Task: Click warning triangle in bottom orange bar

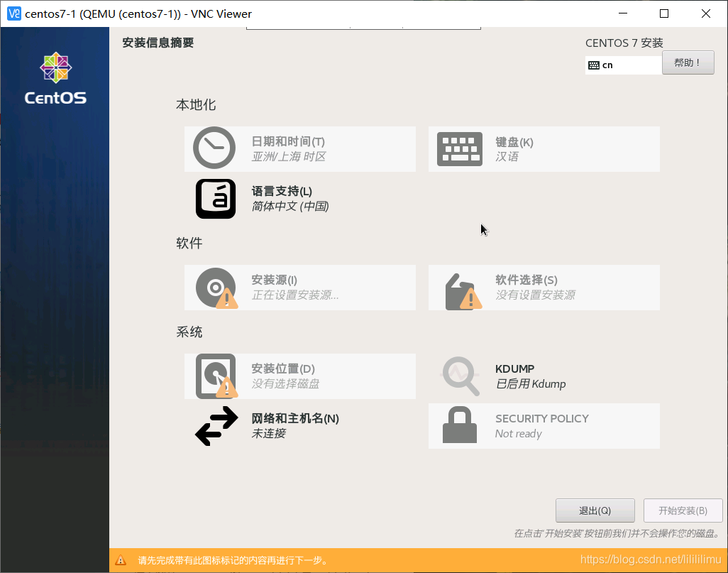Action: coord(121,560)
